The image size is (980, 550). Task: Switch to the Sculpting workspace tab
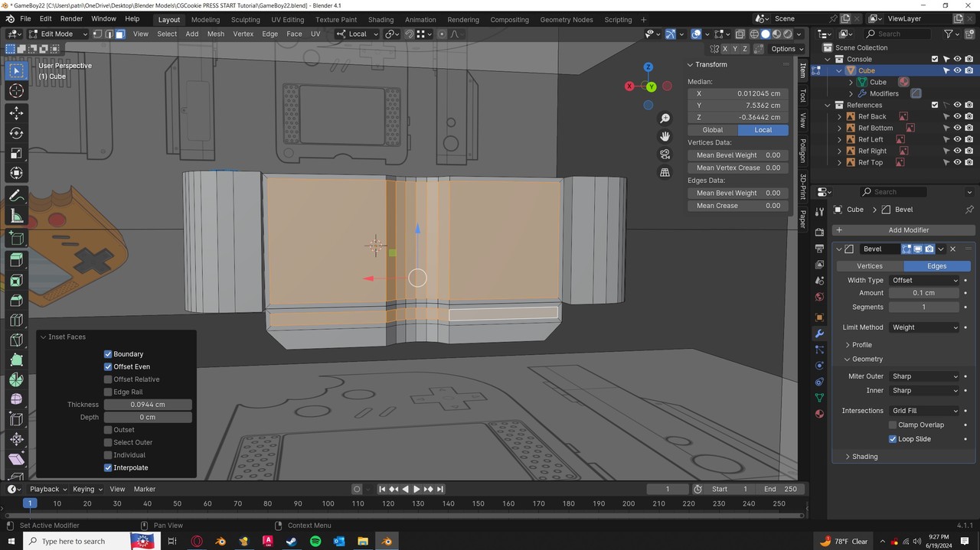pos(245,19)
